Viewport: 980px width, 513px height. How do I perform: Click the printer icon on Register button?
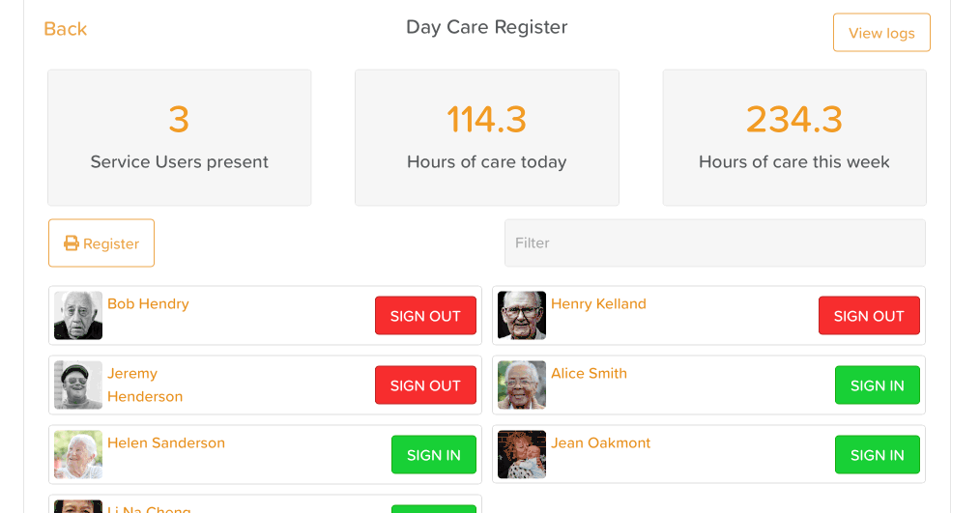pyautogui.click(x=72, y=243)
